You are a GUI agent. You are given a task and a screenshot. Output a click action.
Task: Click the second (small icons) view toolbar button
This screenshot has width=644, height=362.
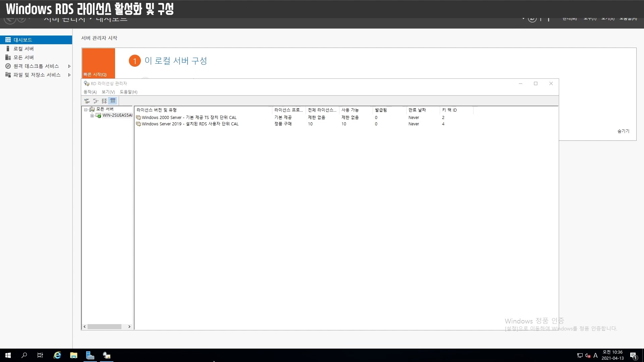[x=96, y=101]
